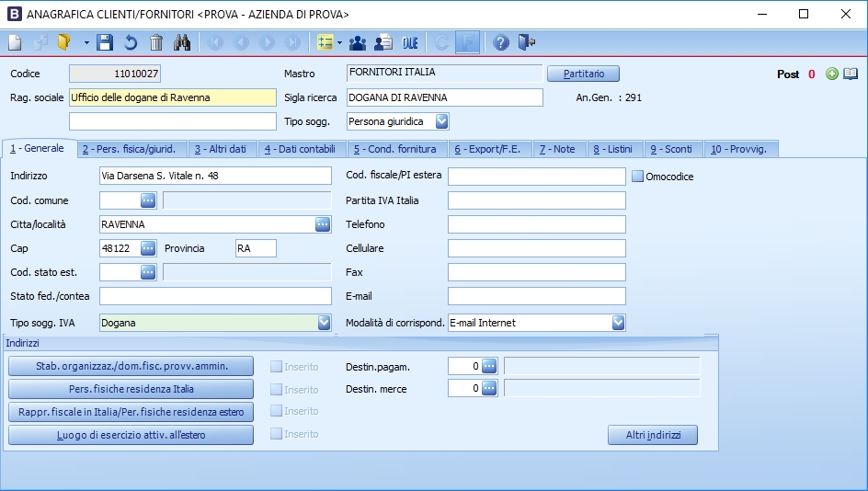Open Cap lookup button
868x491 pixels.
(x=148, y=248)
